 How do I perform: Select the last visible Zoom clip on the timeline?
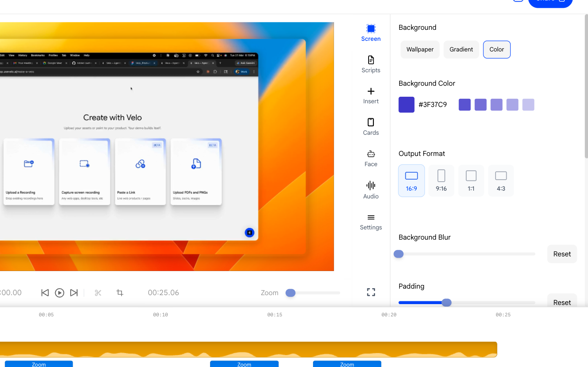[347, 364]
